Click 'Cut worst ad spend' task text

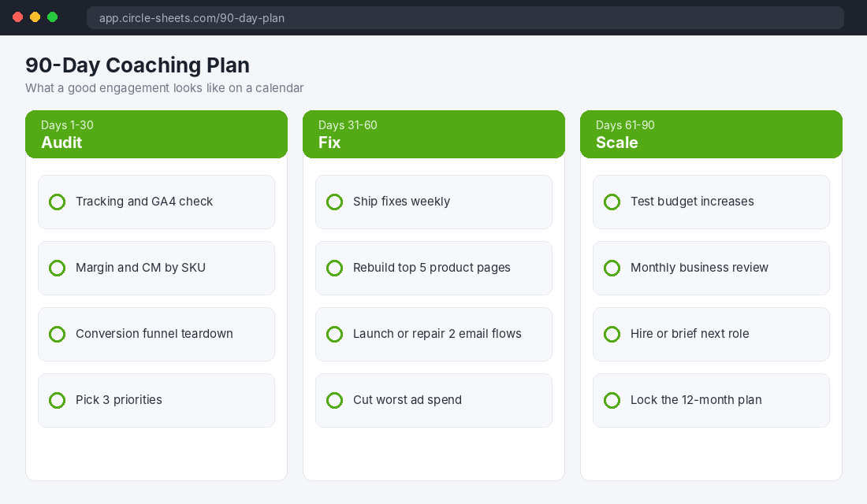coord(407,400)
